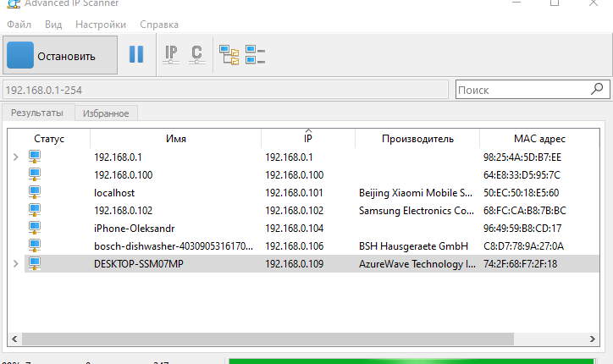Click the class C subnet toolbar icon
613x364 pixels.
coord(197,55)
